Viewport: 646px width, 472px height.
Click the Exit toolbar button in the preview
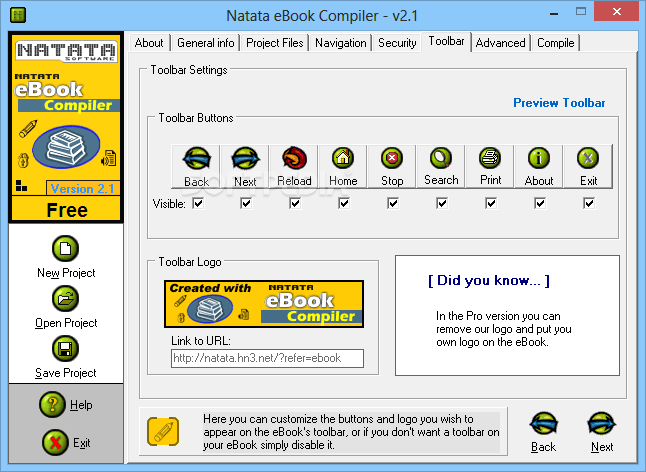pyautogui.click(x=588, y=167)
